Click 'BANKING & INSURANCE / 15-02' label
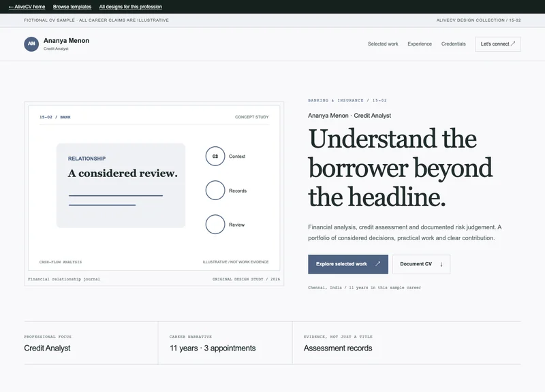Image resolution: width=545 pixels, height=392 pixels. click(347, 100)
